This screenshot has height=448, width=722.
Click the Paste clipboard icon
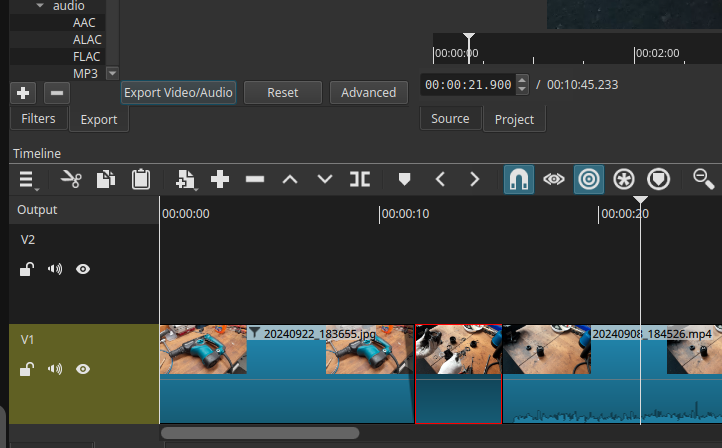[141, 179]
